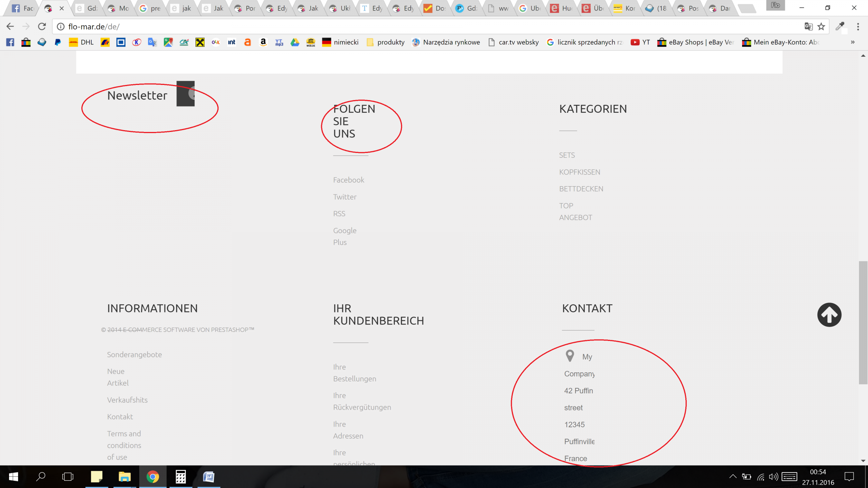Open the Facebook footer link
The height and width of the screenshot is (488, 868).
pyautogui.click(x=348, y=180)
